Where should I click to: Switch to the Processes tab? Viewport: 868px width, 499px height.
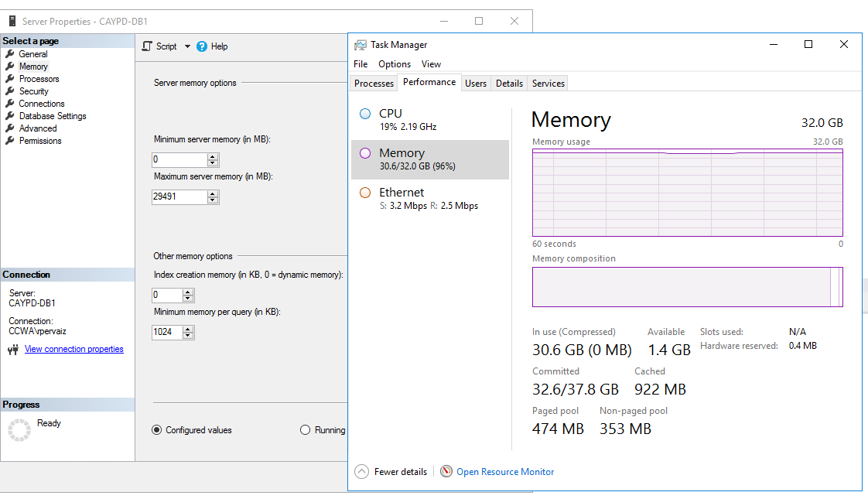pyautogui.click(x=374, y=84)
